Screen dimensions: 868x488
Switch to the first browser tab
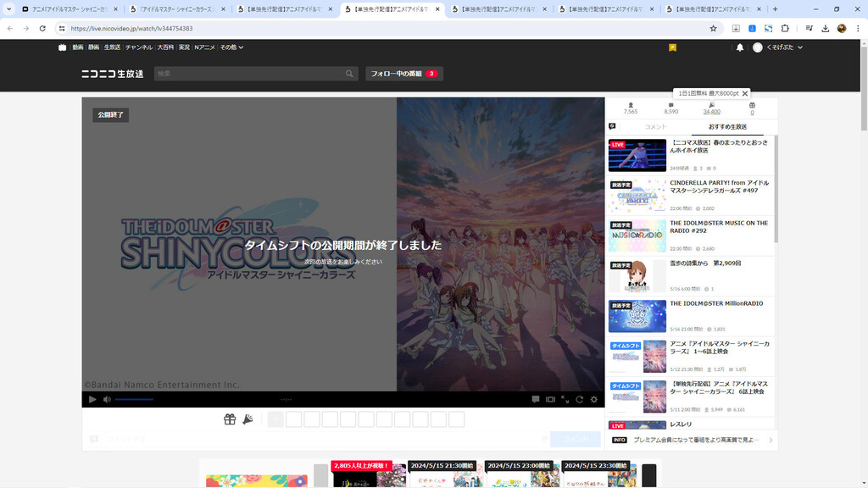tap(70, 8)
